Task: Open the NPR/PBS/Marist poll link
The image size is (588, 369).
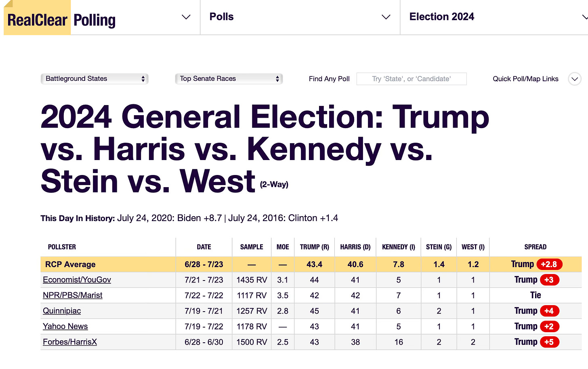Action: [x=73, y=295]
